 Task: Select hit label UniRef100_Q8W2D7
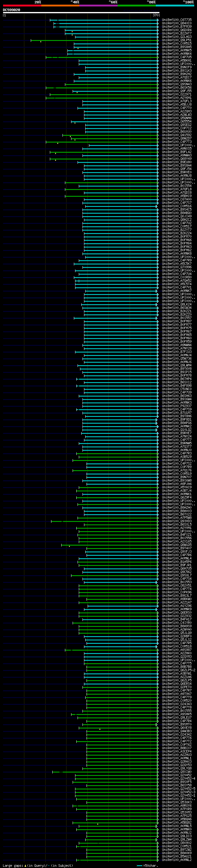(176, 139)
